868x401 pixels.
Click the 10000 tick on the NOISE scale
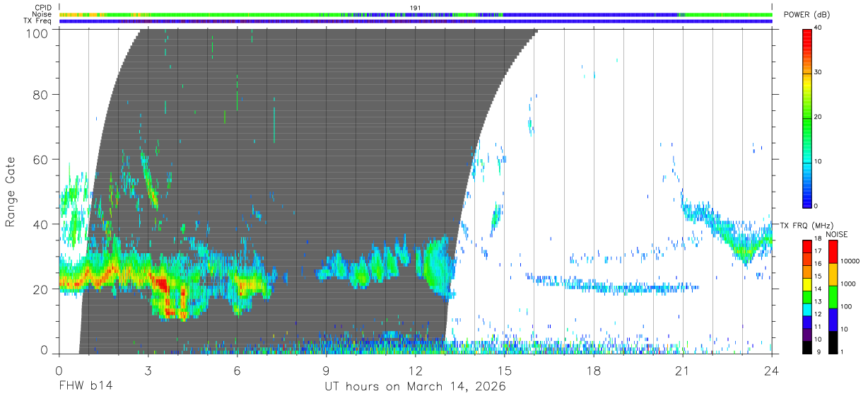850,261
